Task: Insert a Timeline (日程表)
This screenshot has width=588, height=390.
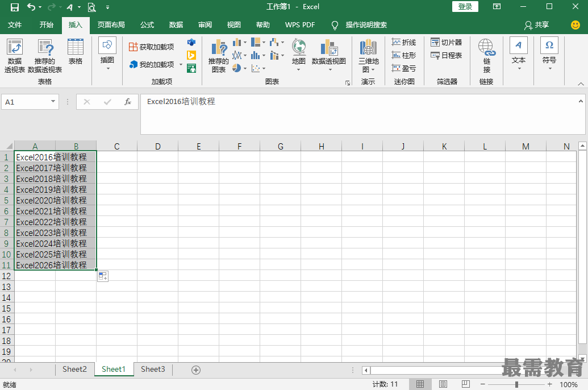Action: pos(446,56)
